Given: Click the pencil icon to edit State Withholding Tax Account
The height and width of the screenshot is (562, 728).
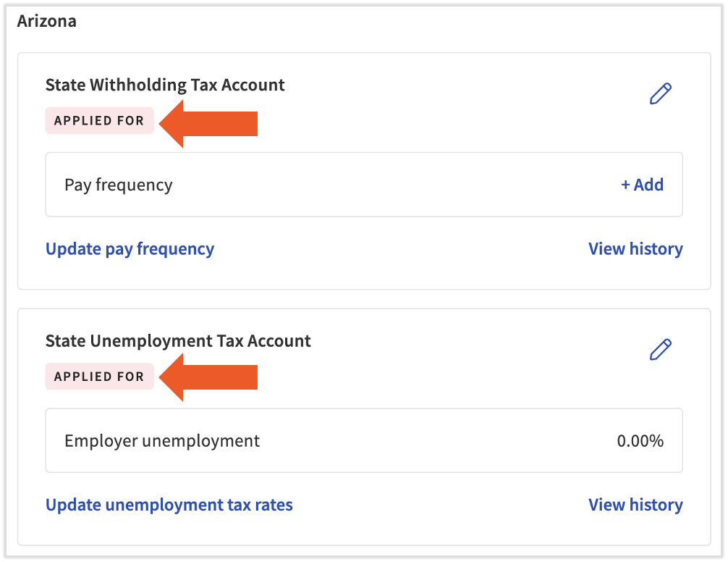Looking at the screenshot, I should tap(660, 93).
